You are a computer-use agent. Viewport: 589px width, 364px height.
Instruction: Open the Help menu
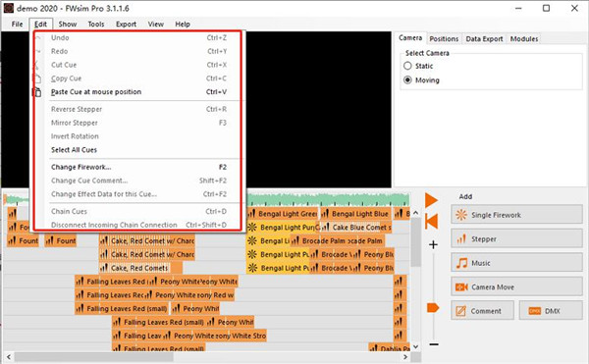[183, 24]
